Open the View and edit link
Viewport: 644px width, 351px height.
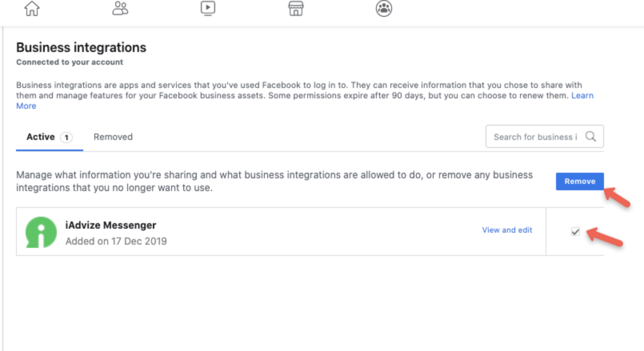click(507, 230)
